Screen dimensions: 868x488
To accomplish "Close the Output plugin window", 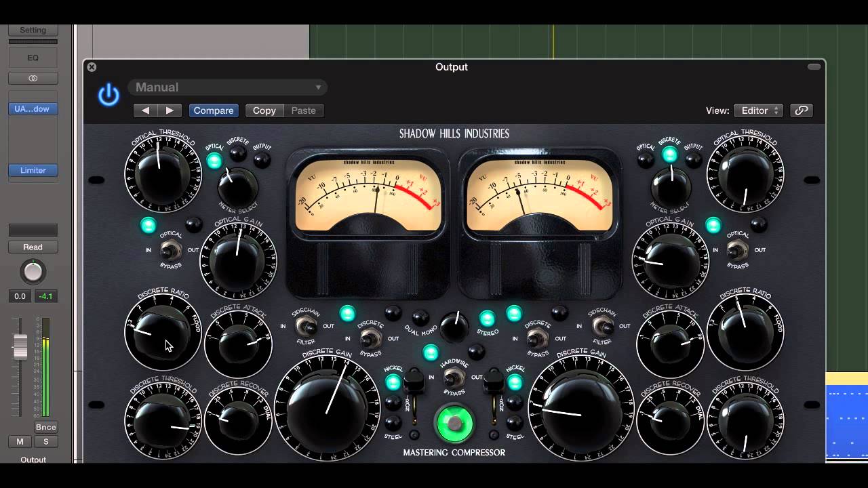I will (92, 67).
